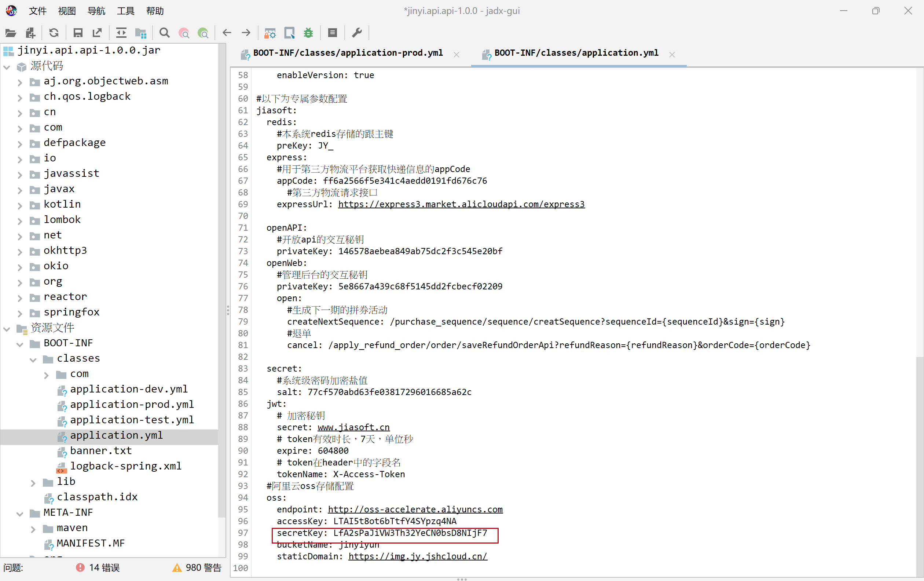This screenshot has height=581, width=924.
Task: Collapse the 源代码 node
Action: pos(7,67)
